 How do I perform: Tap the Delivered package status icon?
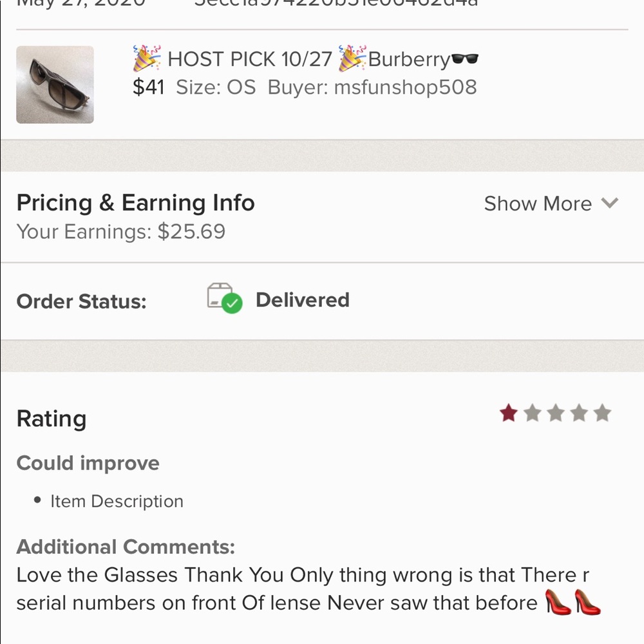click(x=224, y=298)
